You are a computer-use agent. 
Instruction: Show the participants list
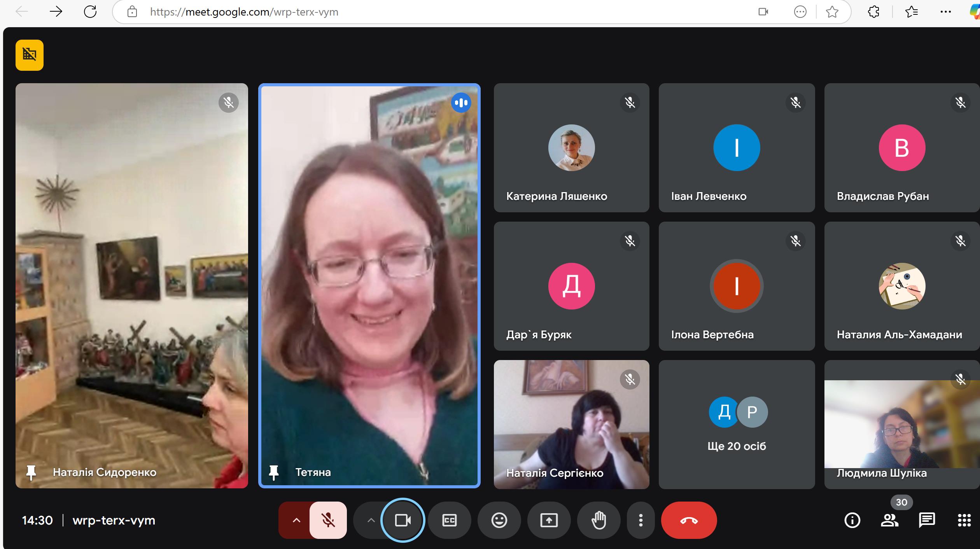point(889,520)
